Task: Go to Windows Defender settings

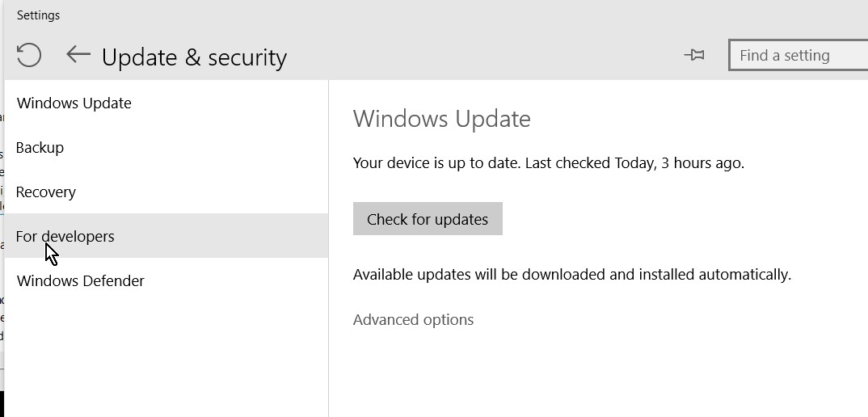Action: click(x=80, y=281)
